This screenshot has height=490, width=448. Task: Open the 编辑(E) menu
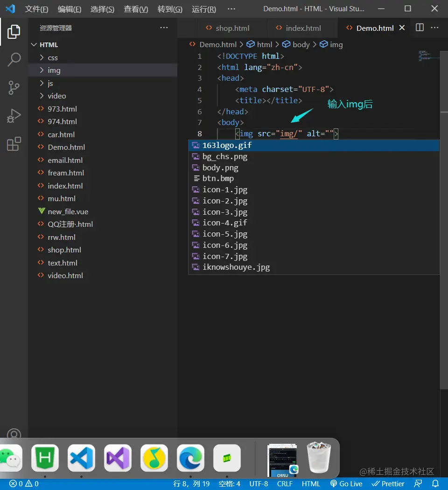click(70, 9)
